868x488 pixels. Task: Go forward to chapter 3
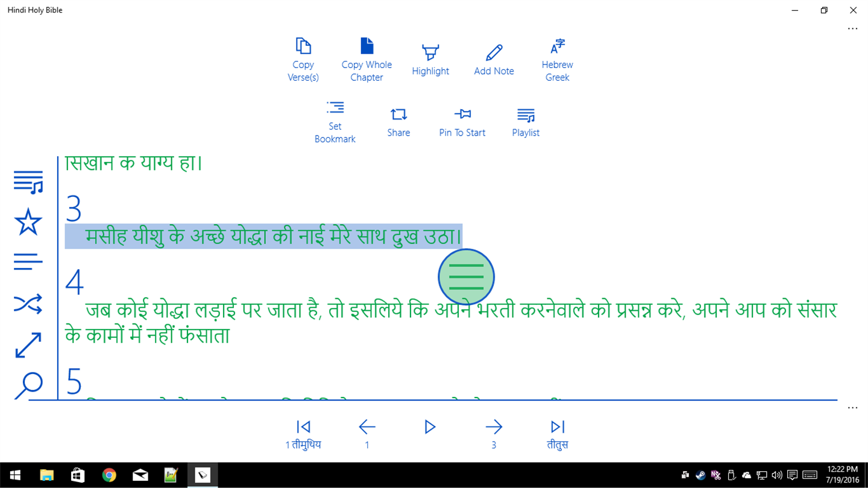(x=494, y=435)
